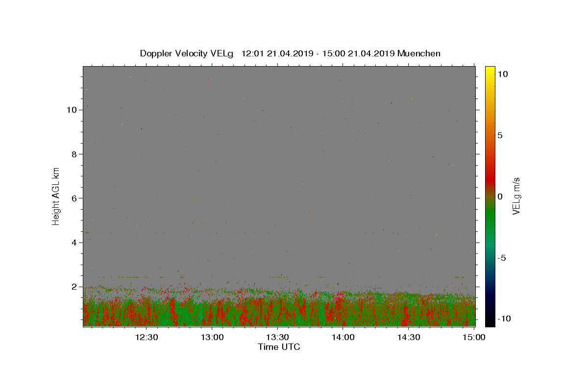The image size is (588, 392).
Task: Click the 6 km height tick label
Action: tap(74, 198)
